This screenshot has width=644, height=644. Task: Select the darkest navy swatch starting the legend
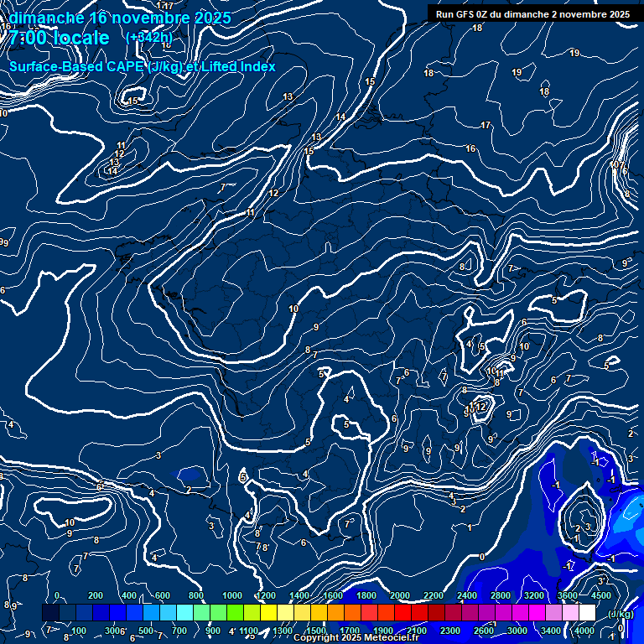coord(50,613)
